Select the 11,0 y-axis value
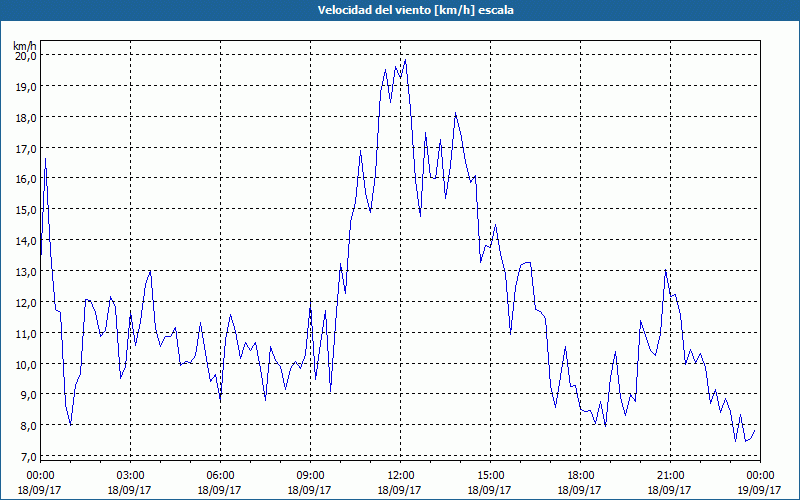800x500 pixels. coord(26,334)
